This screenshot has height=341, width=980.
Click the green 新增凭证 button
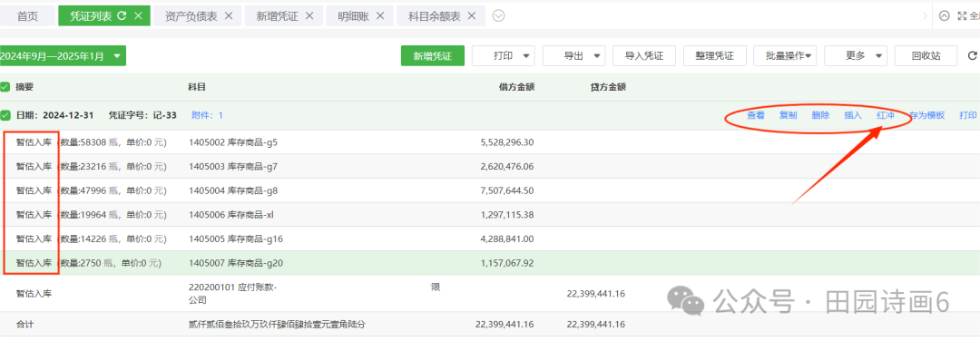tap(433, 55)
